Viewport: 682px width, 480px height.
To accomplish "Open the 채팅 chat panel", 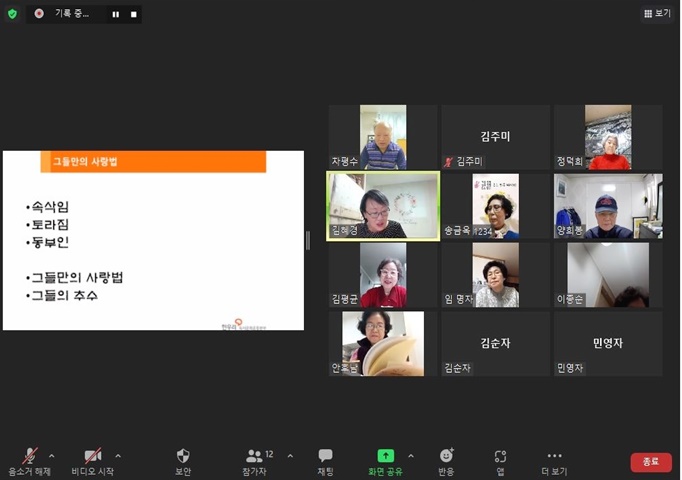I will point(325,461).
